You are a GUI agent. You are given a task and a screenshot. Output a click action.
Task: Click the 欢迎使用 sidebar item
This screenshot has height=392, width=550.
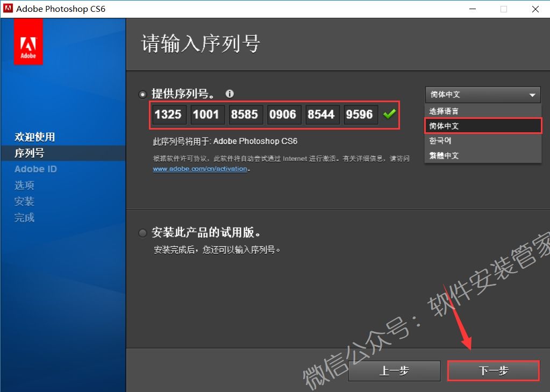34,137
